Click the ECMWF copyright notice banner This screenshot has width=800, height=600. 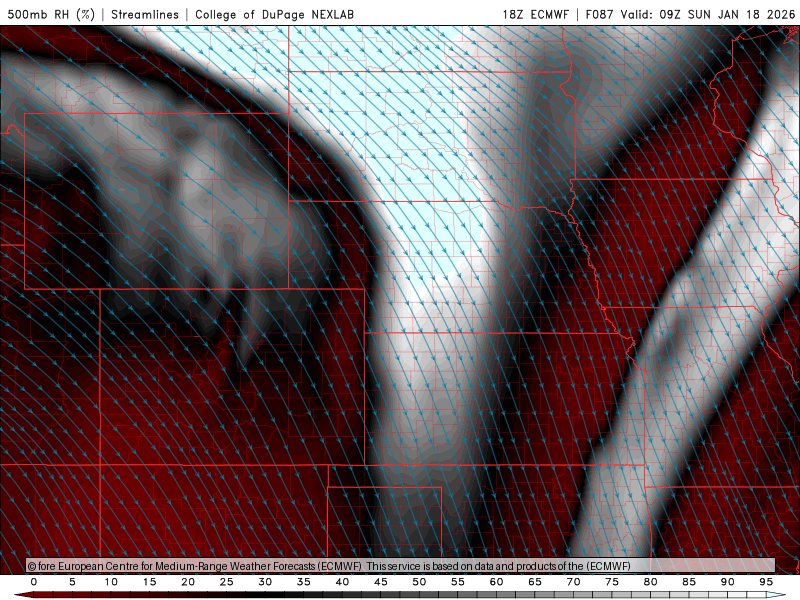401,566
